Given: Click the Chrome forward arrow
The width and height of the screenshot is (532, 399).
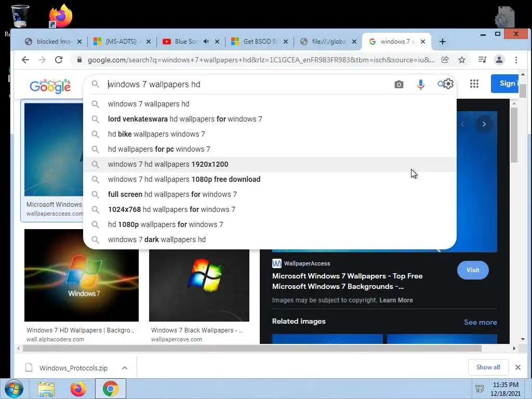Looking at the screenshot, I should (42, 60).
